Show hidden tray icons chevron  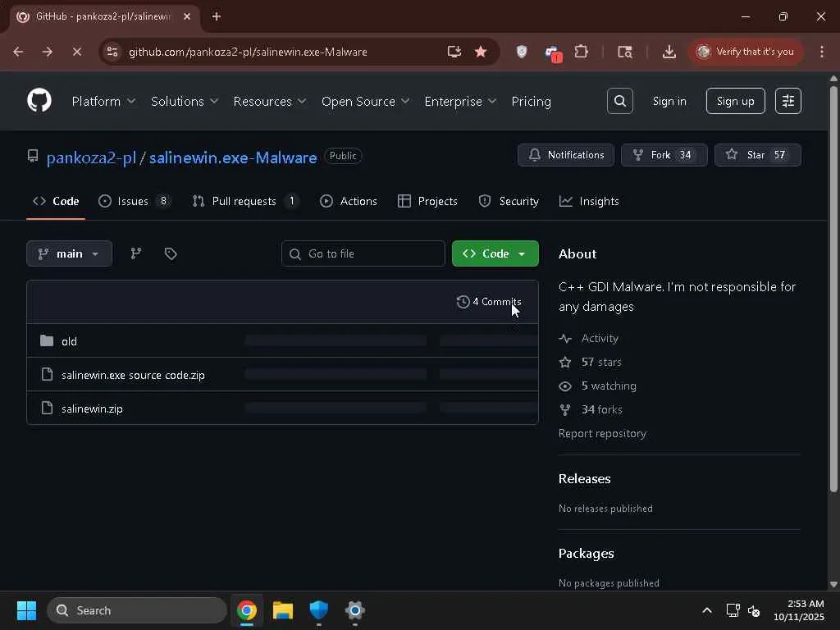[x=707, y=610]
